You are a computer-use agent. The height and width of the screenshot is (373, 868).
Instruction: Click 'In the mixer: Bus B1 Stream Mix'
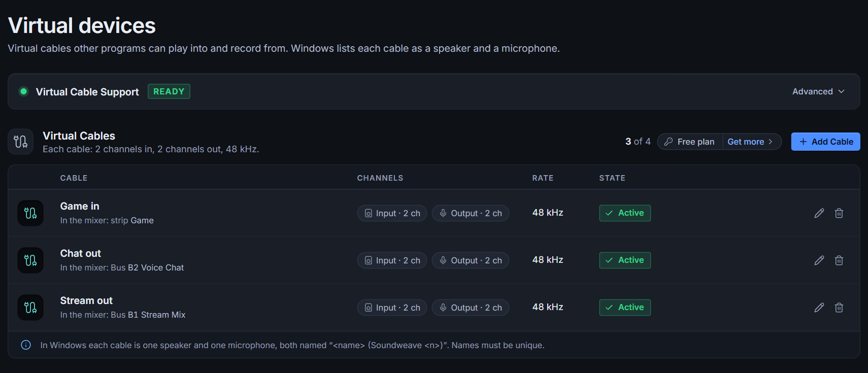[123, 315]
